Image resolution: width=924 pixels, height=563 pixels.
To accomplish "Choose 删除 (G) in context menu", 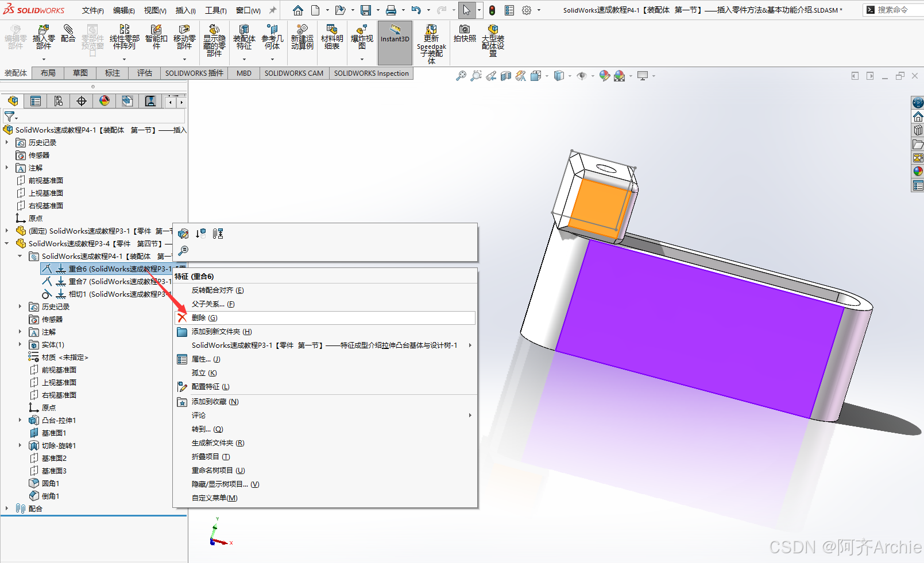I will 325,318.
